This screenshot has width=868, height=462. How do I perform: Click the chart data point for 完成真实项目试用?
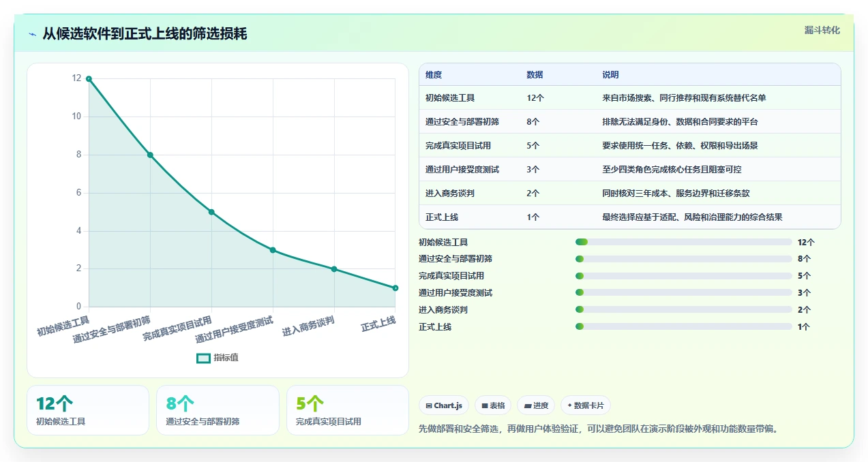211,212
